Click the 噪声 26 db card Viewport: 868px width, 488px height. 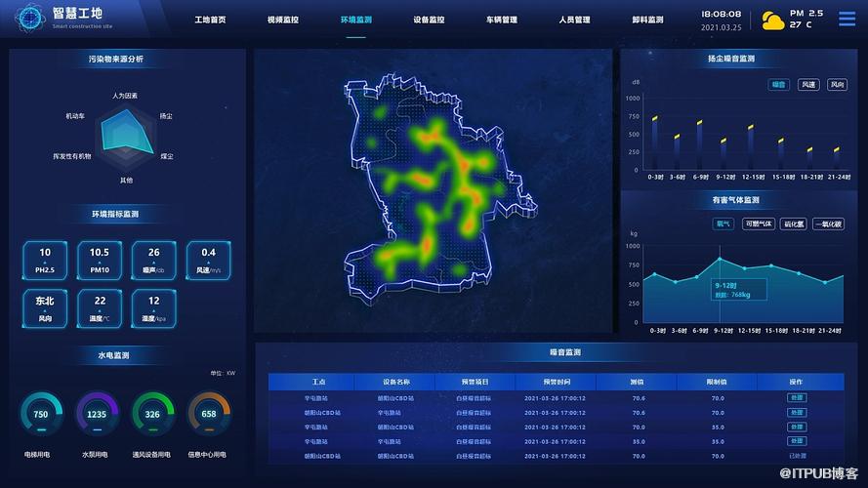coord(154,260)
